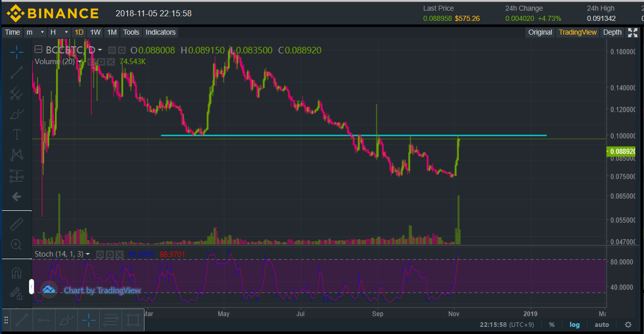Screen dimensions: 644x334
Task: Open the Indicators menu
Action: (x=160, y=32)
